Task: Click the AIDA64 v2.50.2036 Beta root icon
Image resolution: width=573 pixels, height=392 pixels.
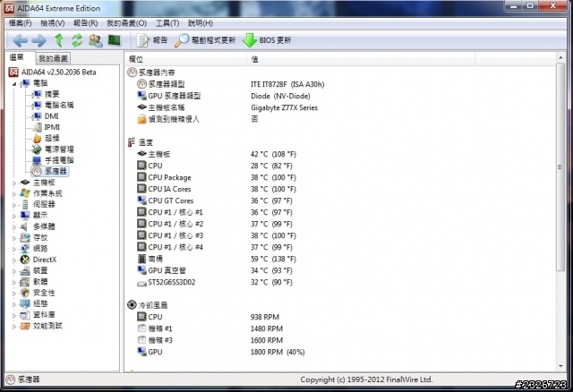Action: coord(13,72)
